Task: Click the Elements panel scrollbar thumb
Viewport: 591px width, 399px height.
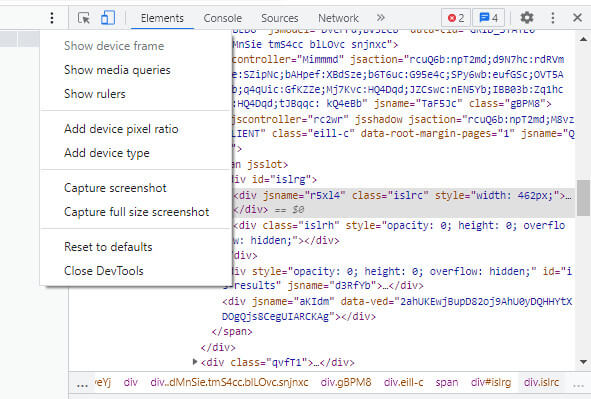Action: click(583, 197)
